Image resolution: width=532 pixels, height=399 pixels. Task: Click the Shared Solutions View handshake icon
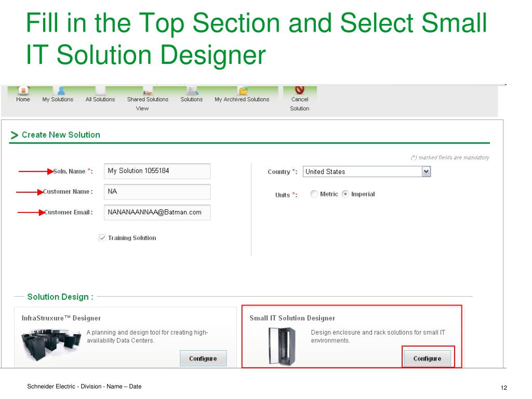click(148, 91)
